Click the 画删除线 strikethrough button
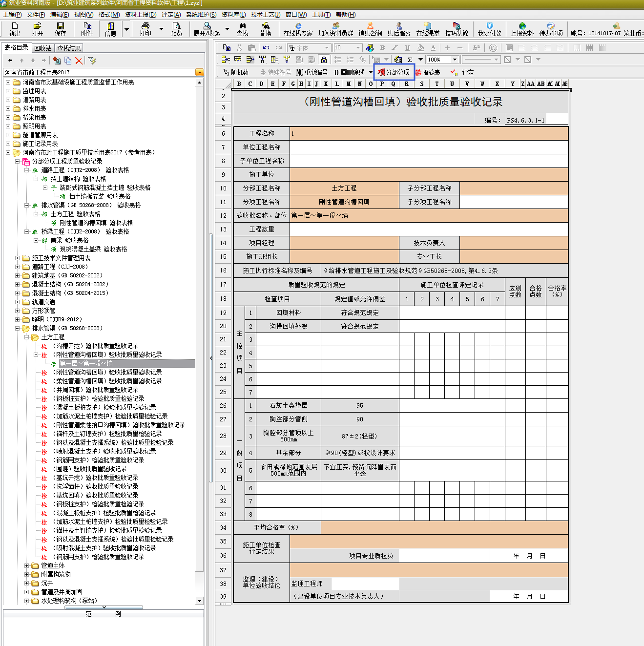Screen dimensions: 644x646 point(349,72)
